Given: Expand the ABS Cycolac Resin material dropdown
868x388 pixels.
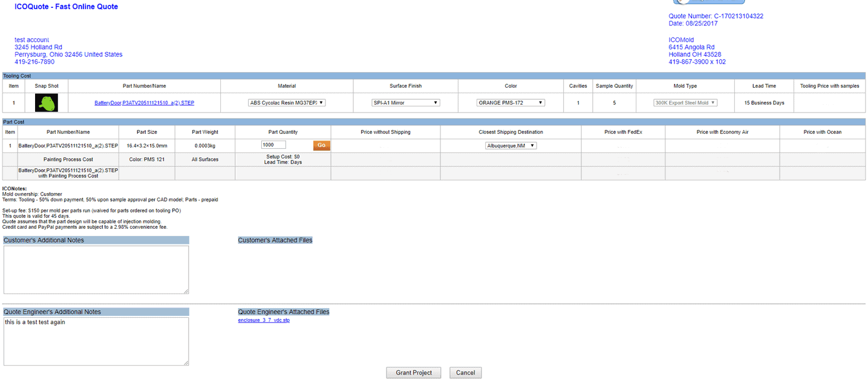Looking at the screenshot, I should tap(287, 103).
